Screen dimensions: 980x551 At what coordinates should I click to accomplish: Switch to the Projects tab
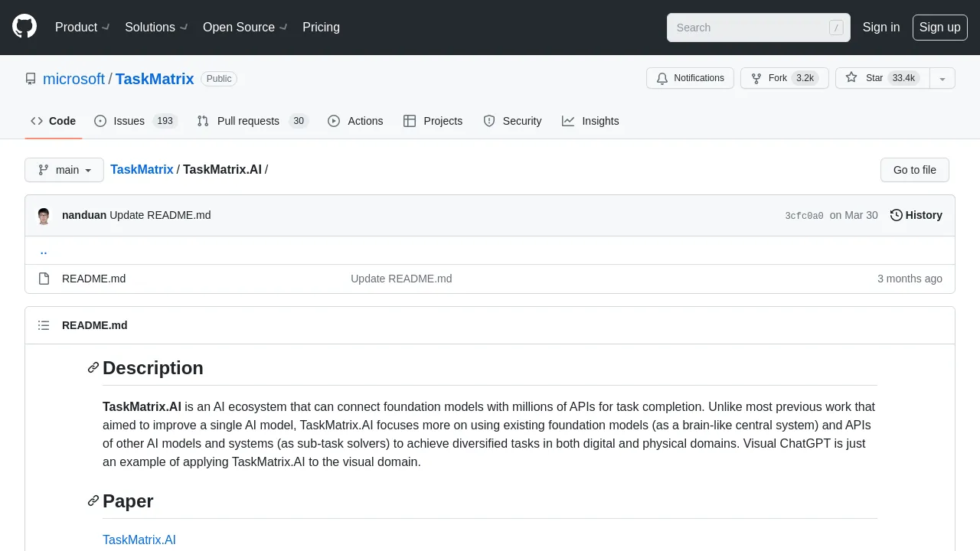[x=433, y=121]
